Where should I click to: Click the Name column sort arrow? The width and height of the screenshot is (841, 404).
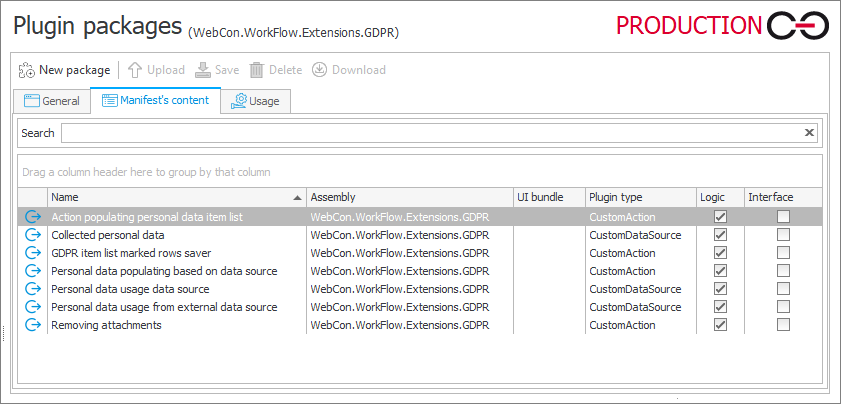[297, 197]
